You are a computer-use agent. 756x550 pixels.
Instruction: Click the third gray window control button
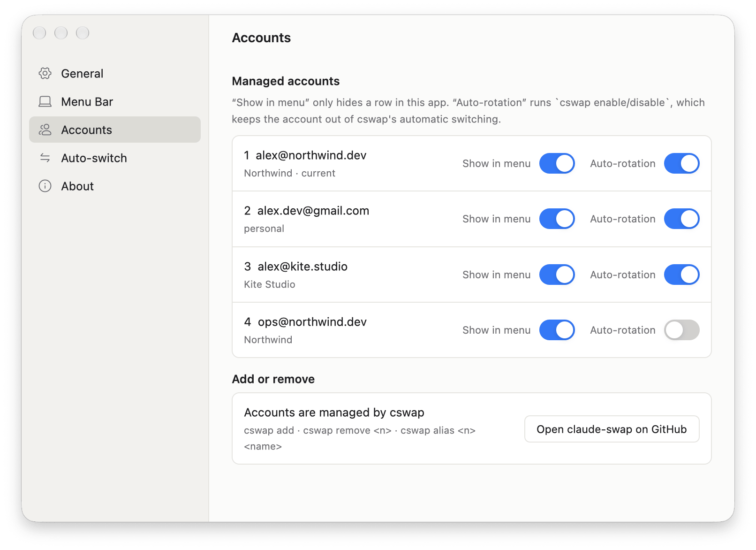(83, 33)
